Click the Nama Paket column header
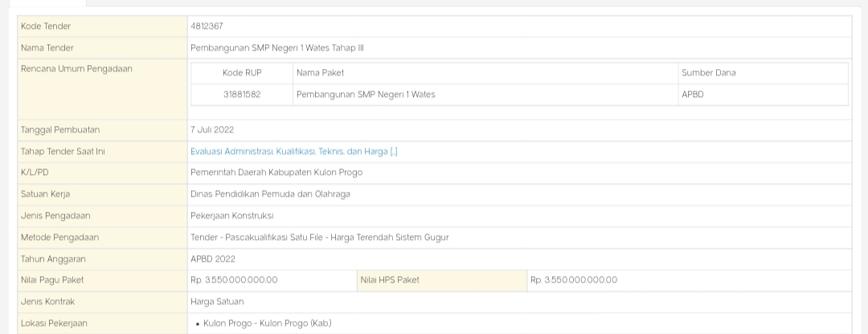Screen dimensions: 868x334 click(x=320, y=73)
